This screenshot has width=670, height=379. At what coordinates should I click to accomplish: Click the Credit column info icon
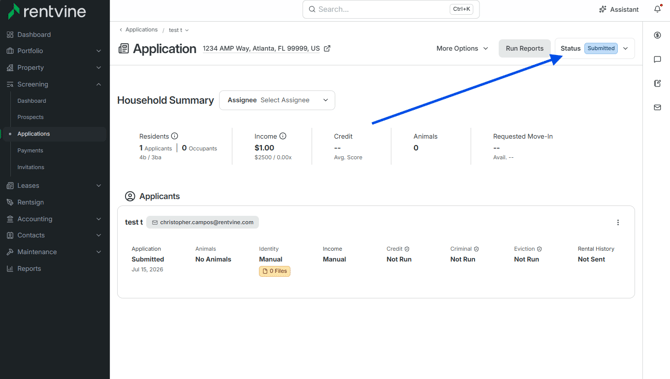click(407, 249)
